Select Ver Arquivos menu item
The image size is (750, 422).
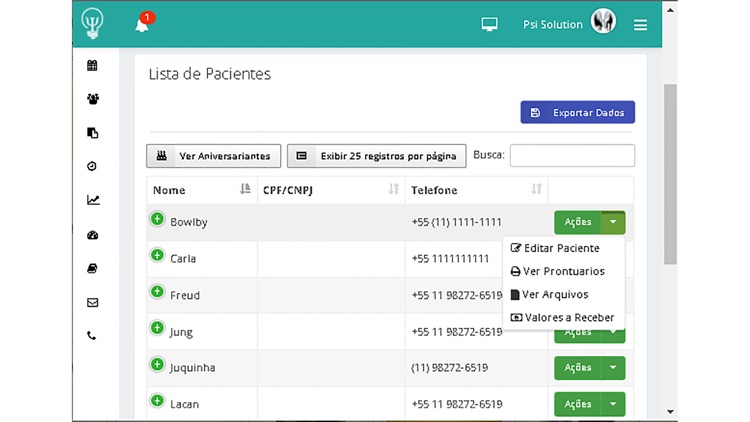549,294
